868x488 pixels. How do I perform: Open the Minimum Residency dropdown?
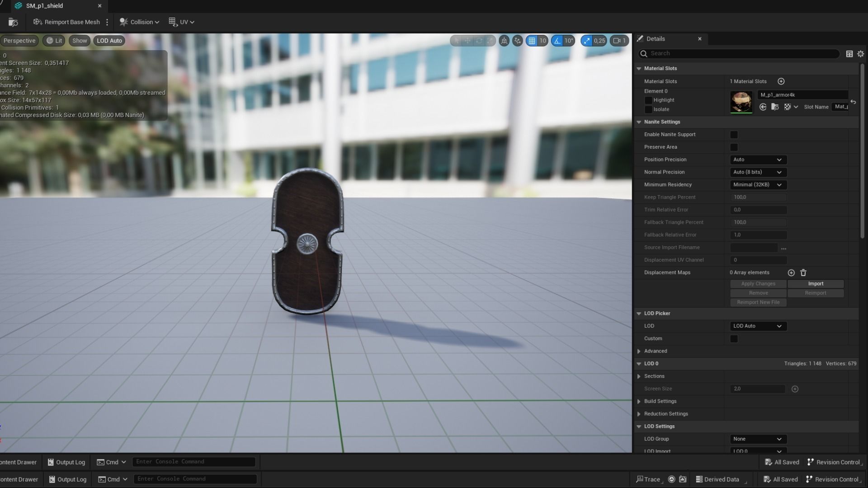(x=758, y=185)
